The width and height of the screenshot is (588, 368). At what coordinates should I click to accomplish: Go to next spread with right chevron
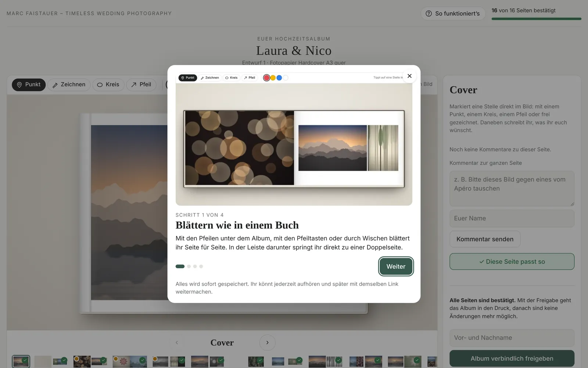coord(267,343)
